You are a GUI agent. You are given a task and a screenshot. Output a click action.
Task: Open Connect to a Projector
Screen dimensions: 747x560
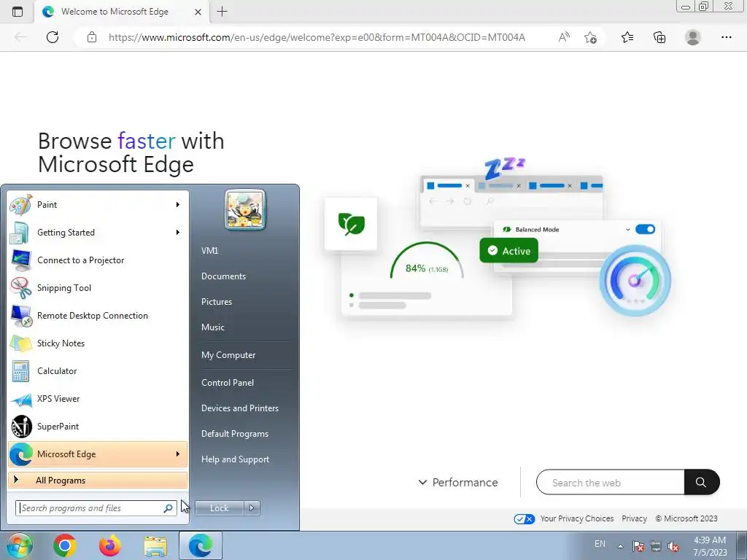pyautogui.click(x=98, y=260)
